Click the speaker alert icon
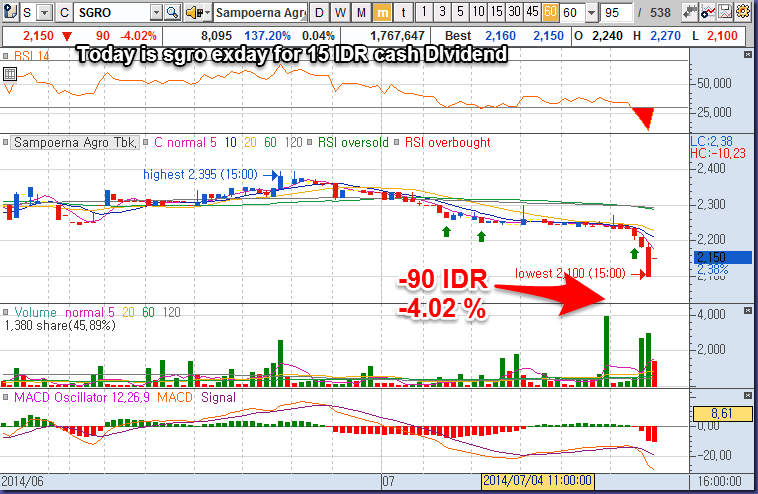 [194, 13]
